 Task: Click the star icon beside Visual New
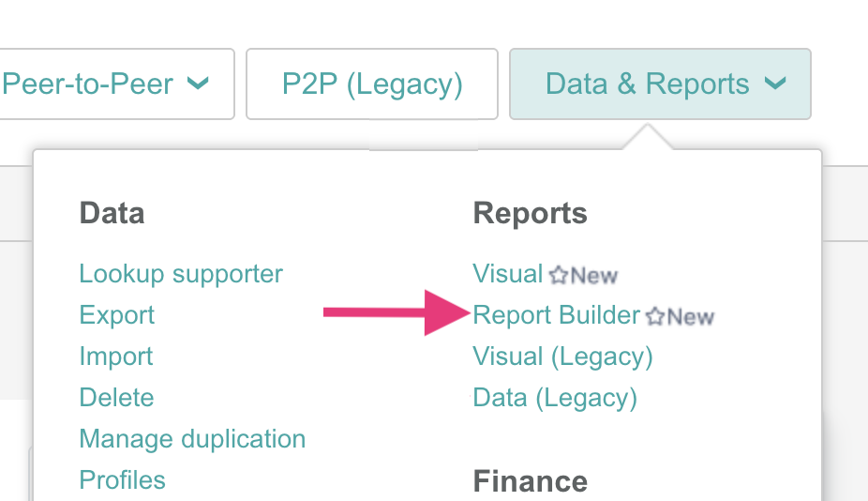coord(559,275)
